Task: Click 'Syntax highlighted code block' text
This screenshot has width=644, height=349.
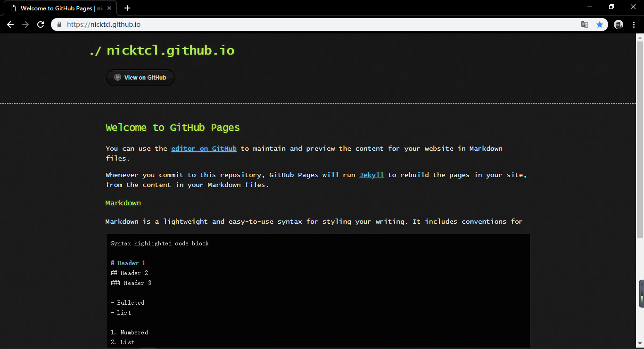Action: [x=160, y=243]
